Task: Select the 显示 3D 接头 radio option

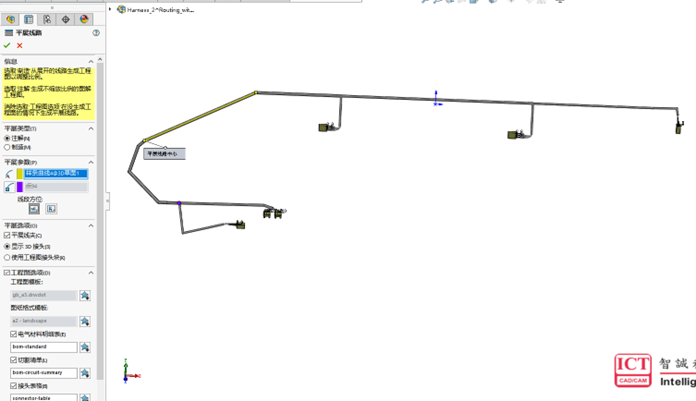Action: pos(8,246)
